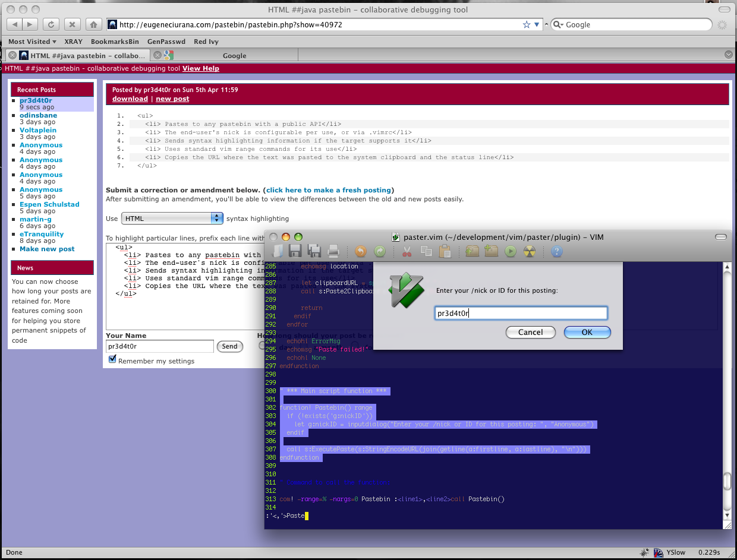Expand the Most Visited bookmarks dropdown
737x560 pixels.
pyautogui.click(x=32, y=42)
